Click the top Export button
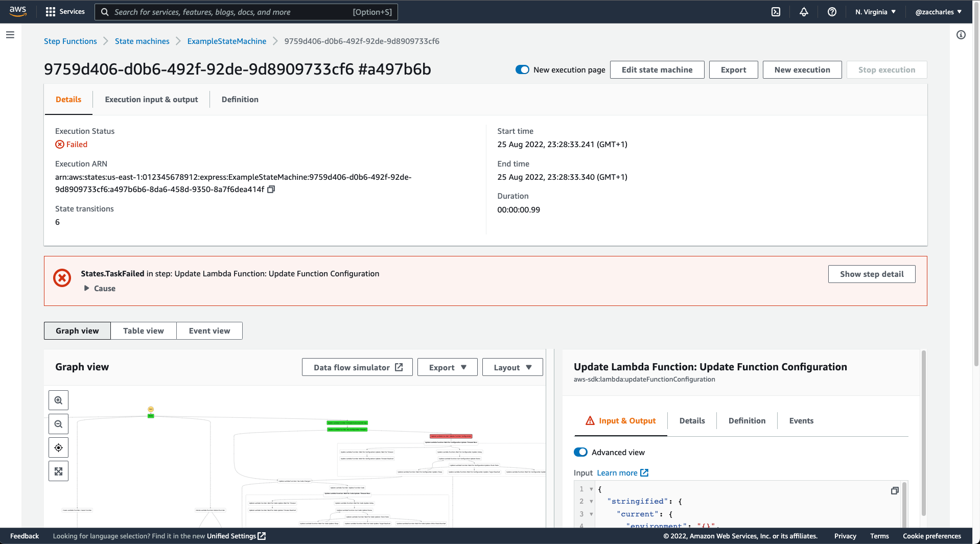The width and height of the screenshot is (980, 544). coord(733,70)
